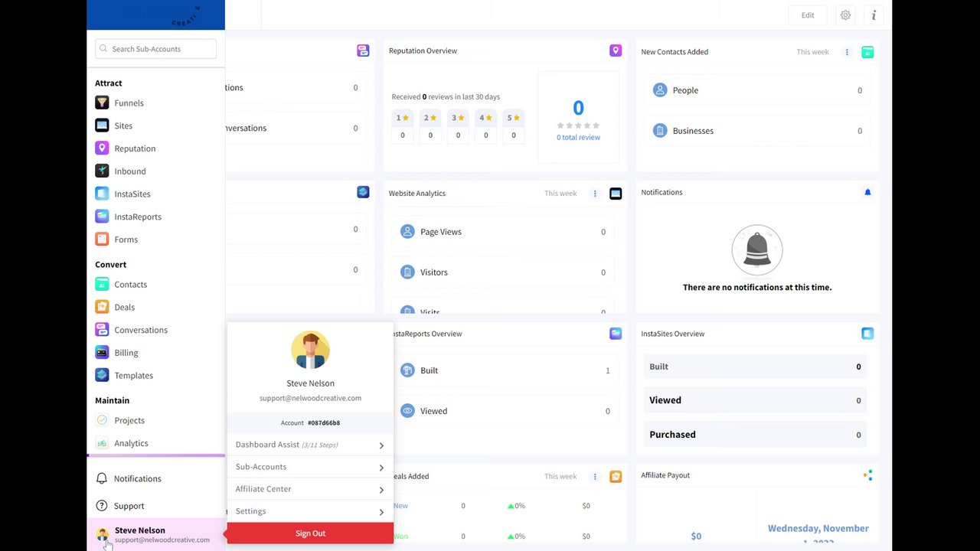The height and width of the screenshot is (551, 980).
Task: Select the 3 star rating box
Action: pyautogui.click(x=458, y=127)
